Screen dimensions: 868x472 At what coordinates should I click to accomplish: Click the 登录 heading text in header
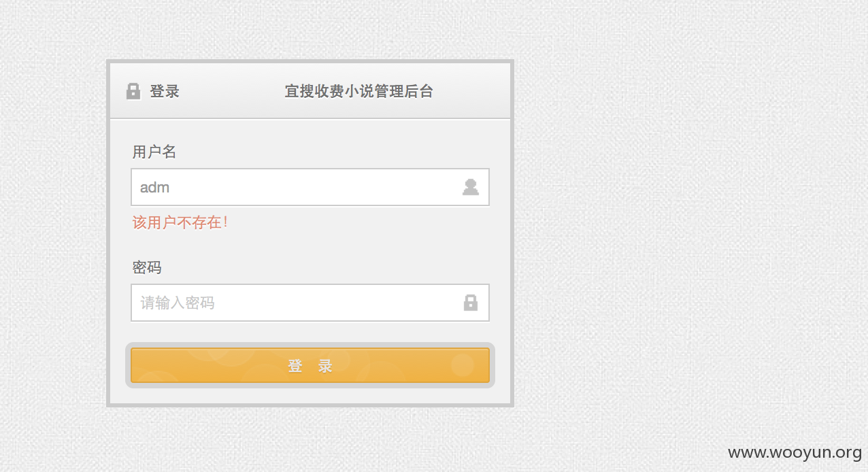click(x=165, y=91)
